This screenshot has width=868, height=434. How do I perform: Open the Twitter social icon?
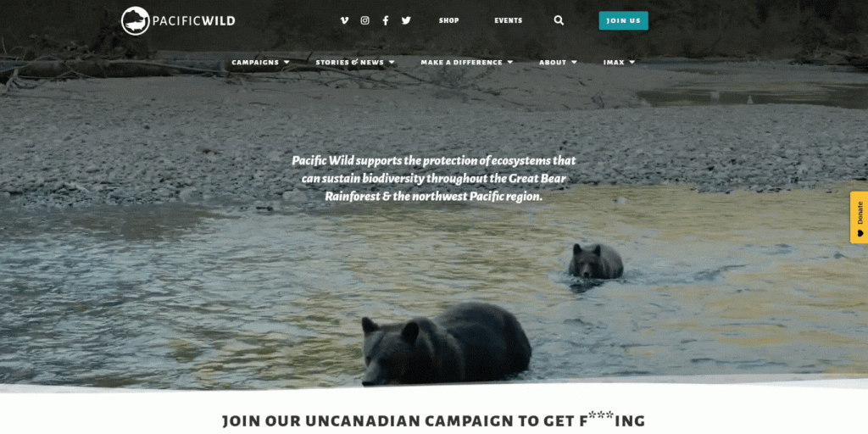click(x=406, y=20)
